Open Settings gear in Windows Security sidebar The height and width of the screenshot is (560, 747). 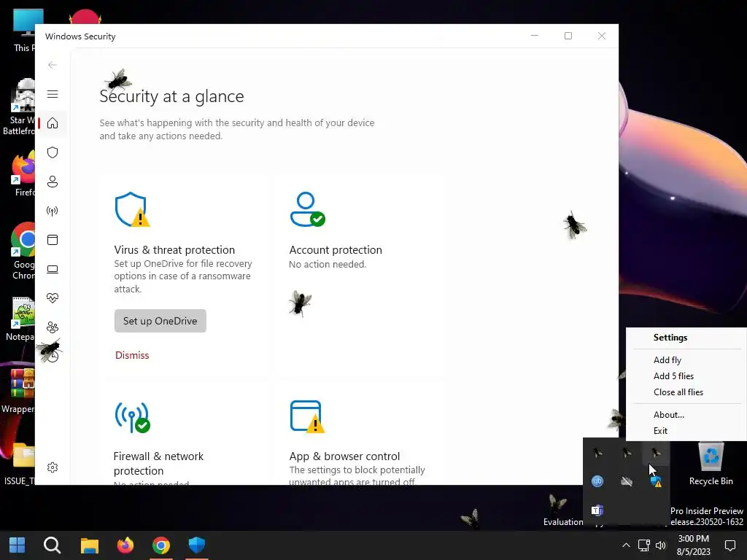pos(53,467)
